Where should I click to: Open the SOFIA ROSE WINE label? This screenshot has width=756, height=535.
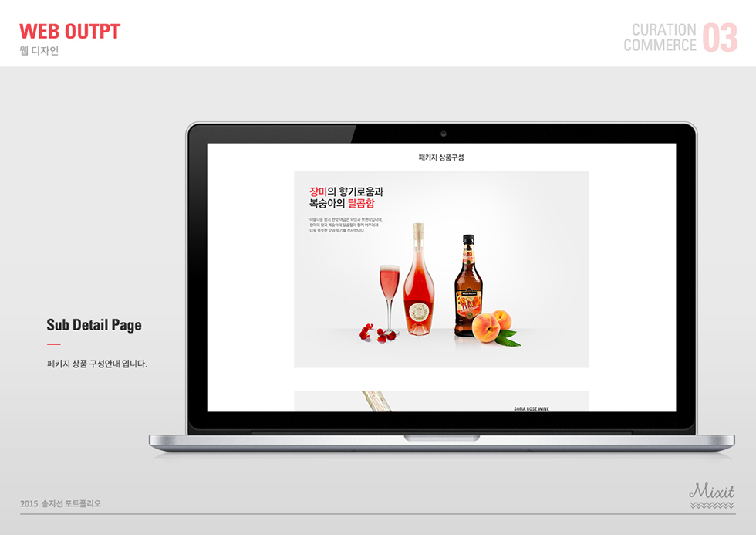click(x=532, y=408)
